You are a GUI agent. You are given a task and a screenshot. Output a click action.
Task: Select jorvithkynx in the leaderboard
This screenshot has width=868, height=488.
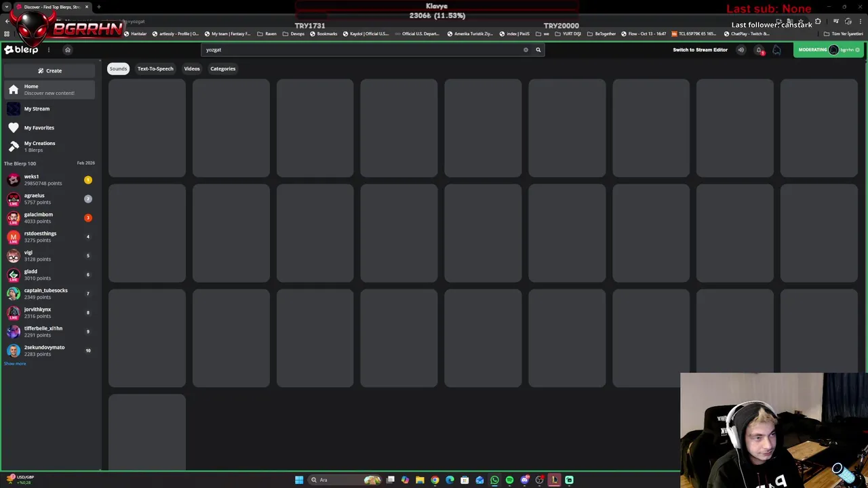click(50, 312)
